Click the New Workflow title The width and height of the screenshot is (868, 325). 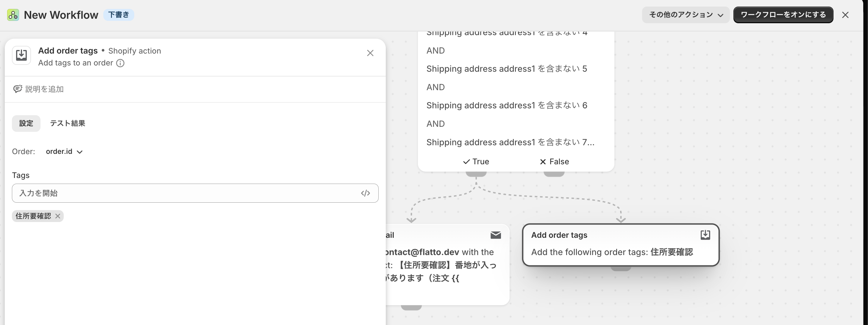(x=61, y=15)
